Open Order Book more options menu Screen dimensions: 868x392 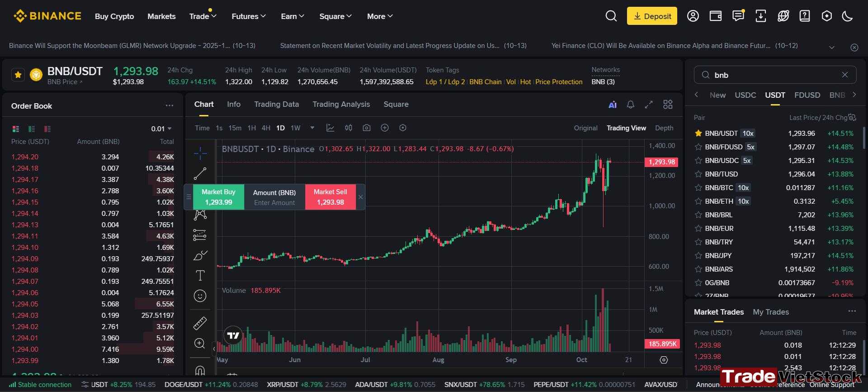tap(170, 105)
